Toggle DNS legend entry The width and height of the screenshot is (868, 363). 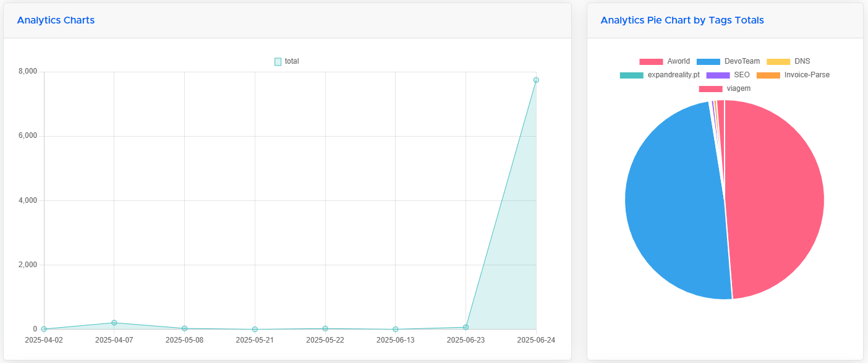pyautogui.click(x=788, y=61)
